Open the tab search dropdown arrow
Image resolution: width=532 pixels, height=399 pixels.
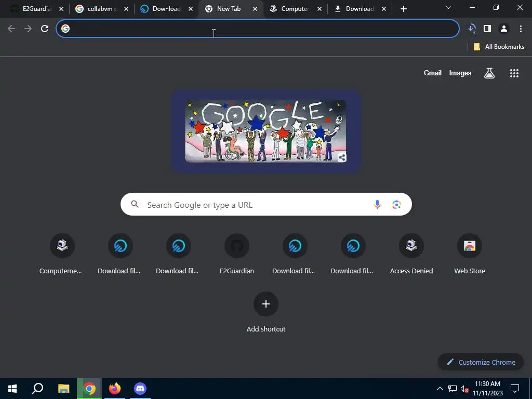pyautogui.click(x=448, y=8)
